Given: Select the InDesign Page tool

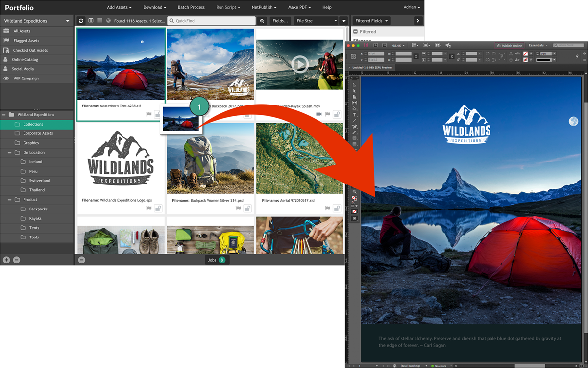Looking at the screenshot, I should tap(354, 97).
